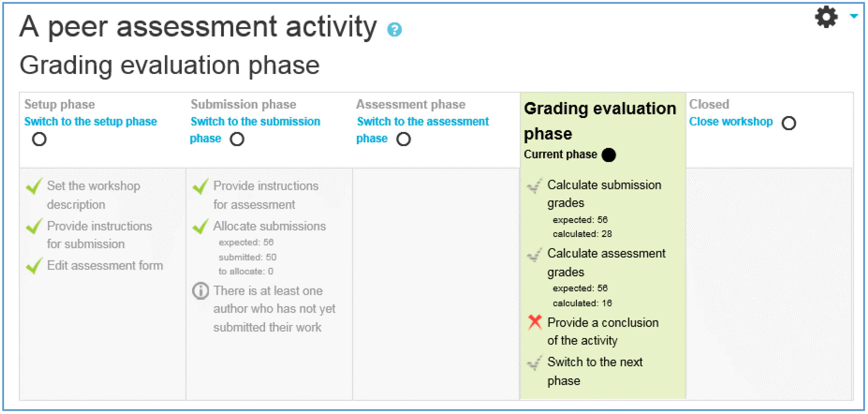Click Switch to the next phase task
Image resolution: width=868 pixels, height=414 pixels.
click(x=595, y=371)
